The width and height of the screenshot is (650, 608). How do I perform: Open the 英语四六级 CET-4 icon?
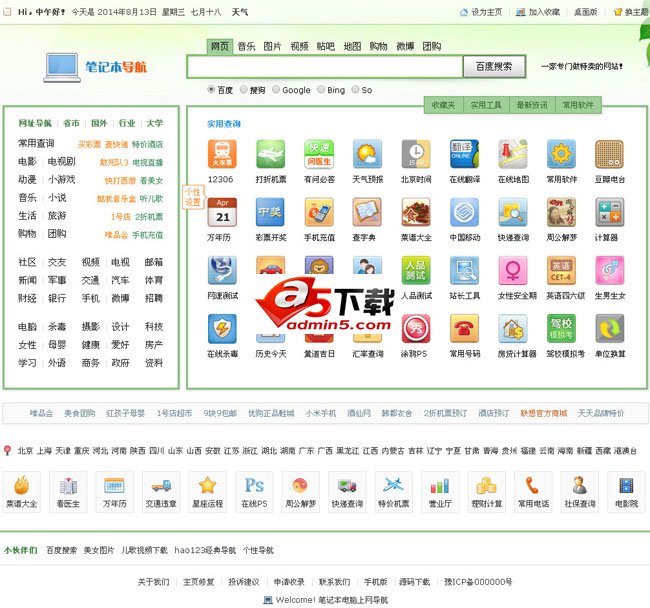561,270
